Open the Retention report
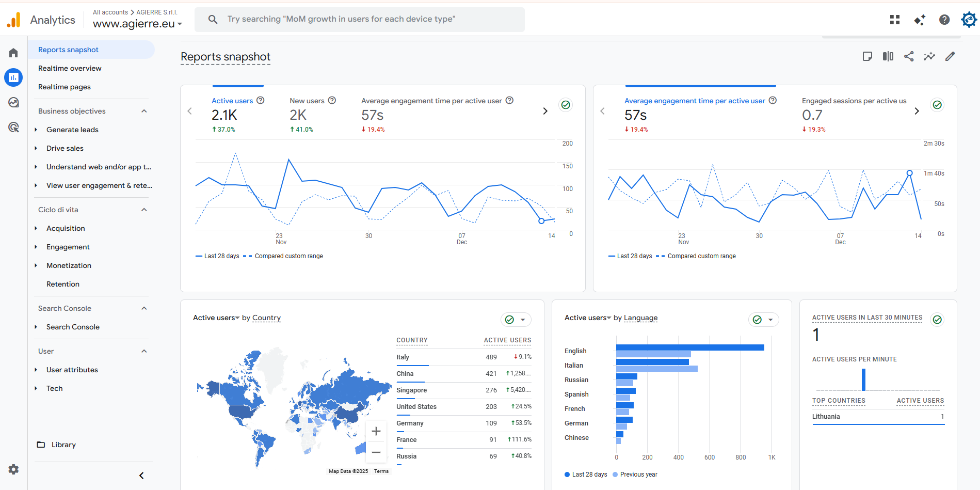This screenshot has height=490, width=980. [x=63, y=284]
